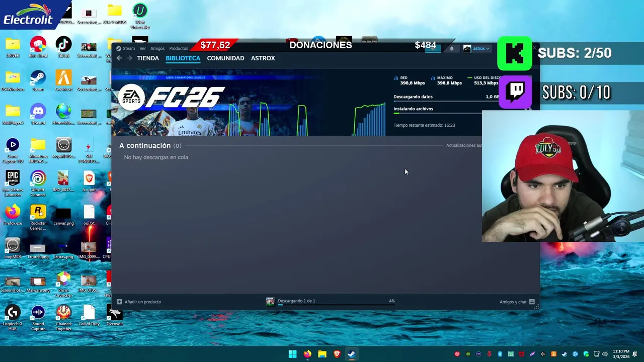The height and width of the screenshot is (362, 644).
Task: Open Firefox from the taskbar
Action: click(x=307, y=354)
